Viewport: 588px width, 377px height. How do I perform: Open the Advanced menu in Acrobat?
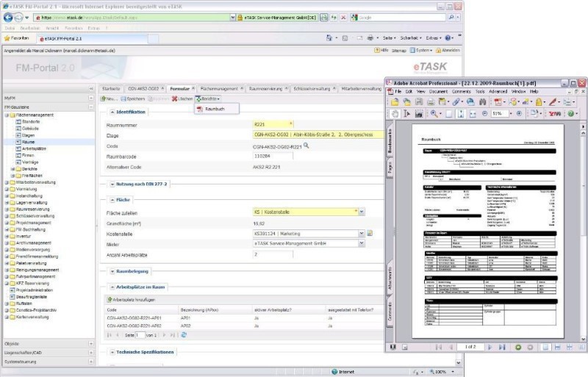click(x=498, y=92)
